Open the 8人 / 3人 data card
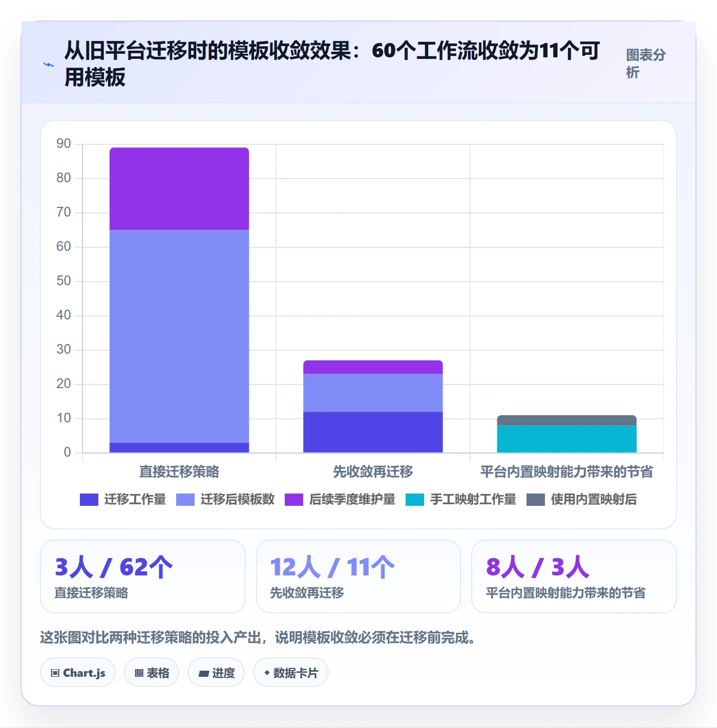Image resolution: width=717 pixels, height=728 pixels. pyautogui.click(x=574, y=576)
